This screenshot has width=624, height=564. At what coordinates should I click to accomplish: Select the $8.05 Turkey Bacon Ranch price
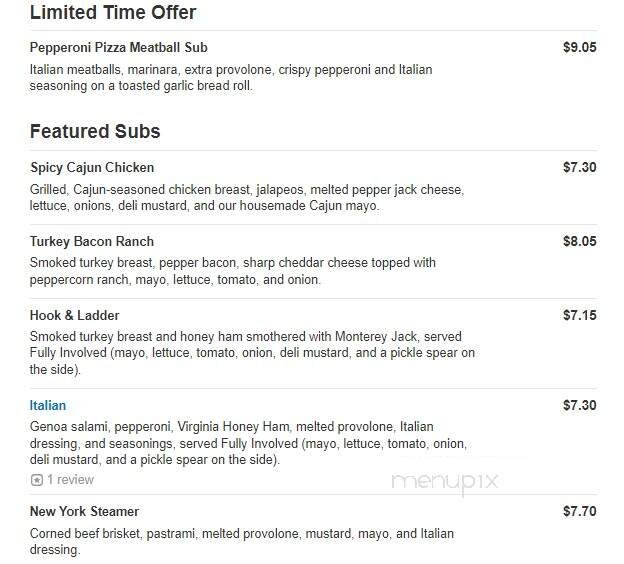(579, 241)
